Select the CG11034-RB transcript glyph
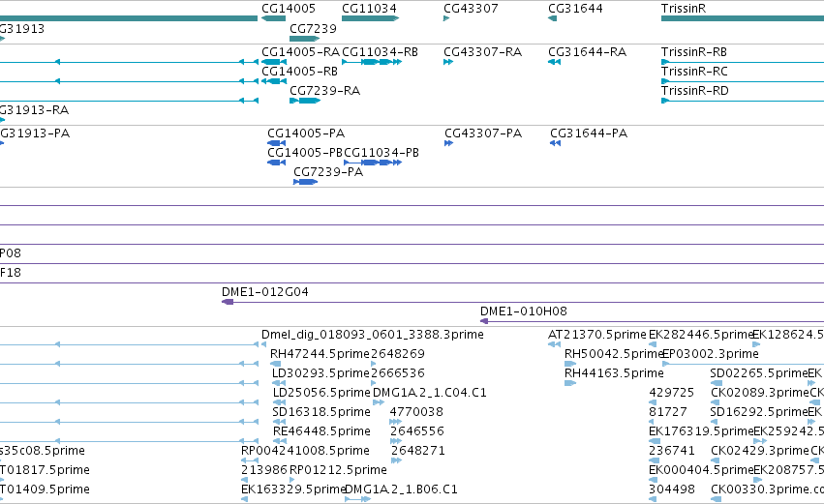The image size is (824, 504). (372, 62)
